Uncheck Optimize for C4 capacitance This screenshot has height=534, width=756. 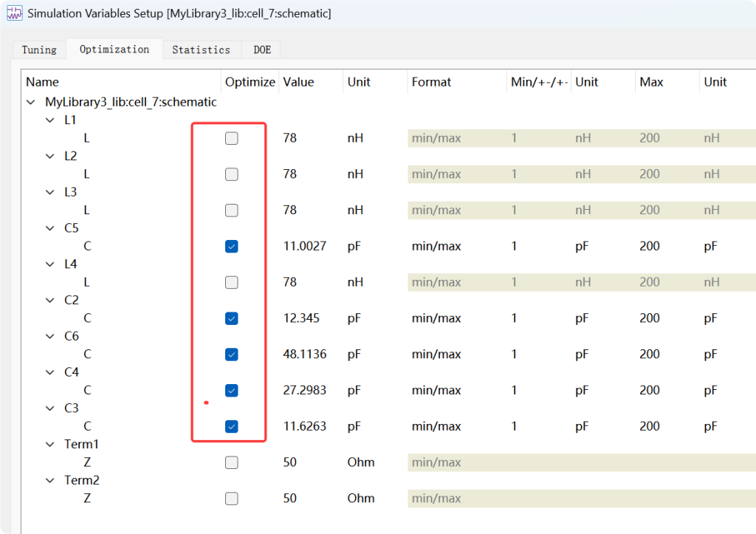231,390
